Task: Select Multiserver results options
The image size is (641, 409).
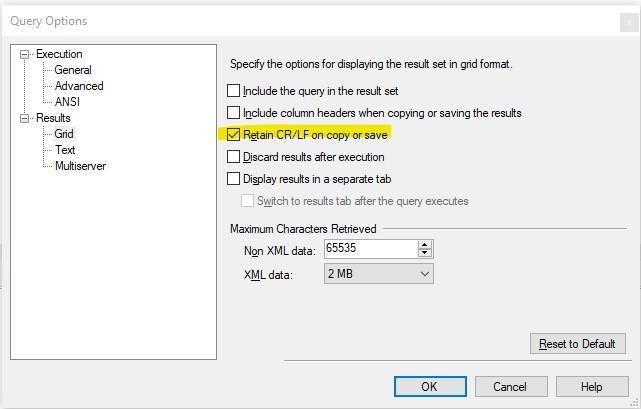Action: [80, 166]
